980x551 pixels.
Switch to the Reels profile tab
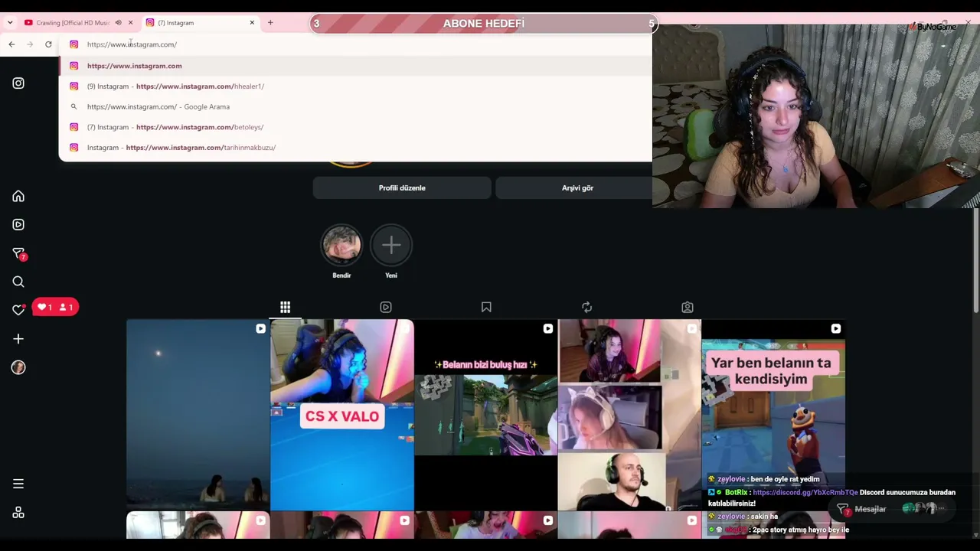386,308
